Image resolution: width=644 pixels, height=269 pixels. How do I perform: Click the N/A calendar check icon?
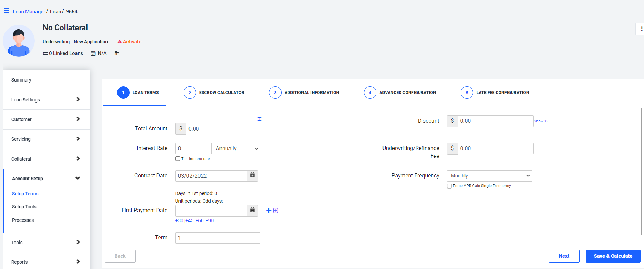tap(93, 53)
